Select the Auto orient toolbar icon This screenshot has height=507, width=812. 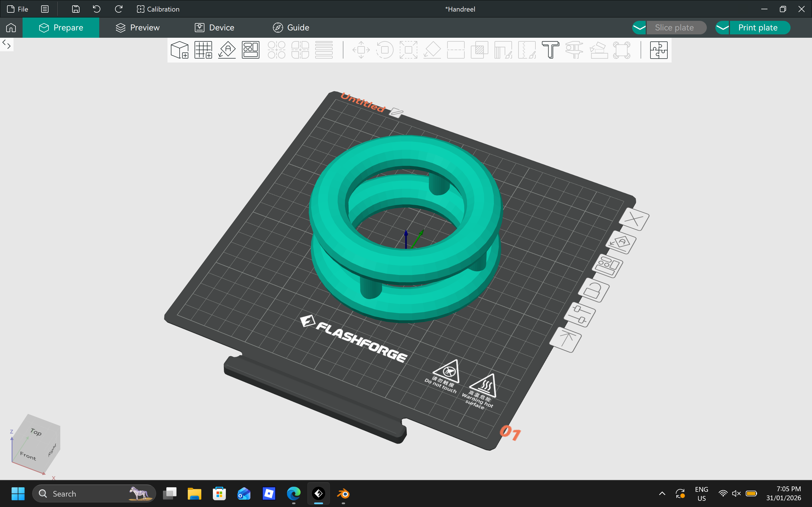click(227, 50)
